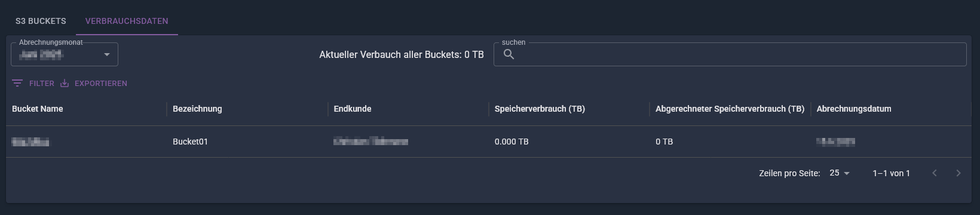This screenshot has height=215, width=980.
Task: Export the table via Exportieren
Action: (x=94, y=84)
